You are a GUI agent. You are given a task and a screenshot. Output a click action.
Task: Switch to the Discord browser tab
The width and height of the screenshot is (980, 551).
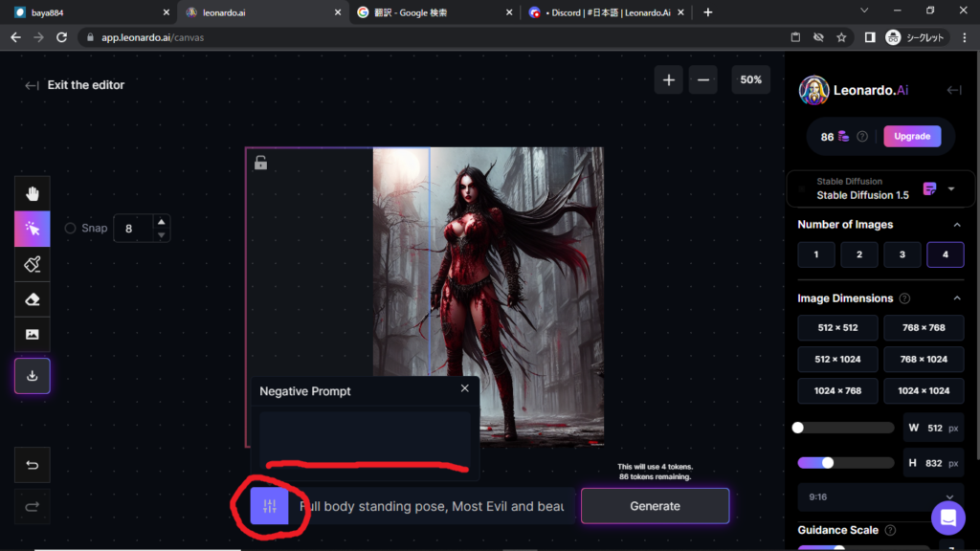click(607, 12)
